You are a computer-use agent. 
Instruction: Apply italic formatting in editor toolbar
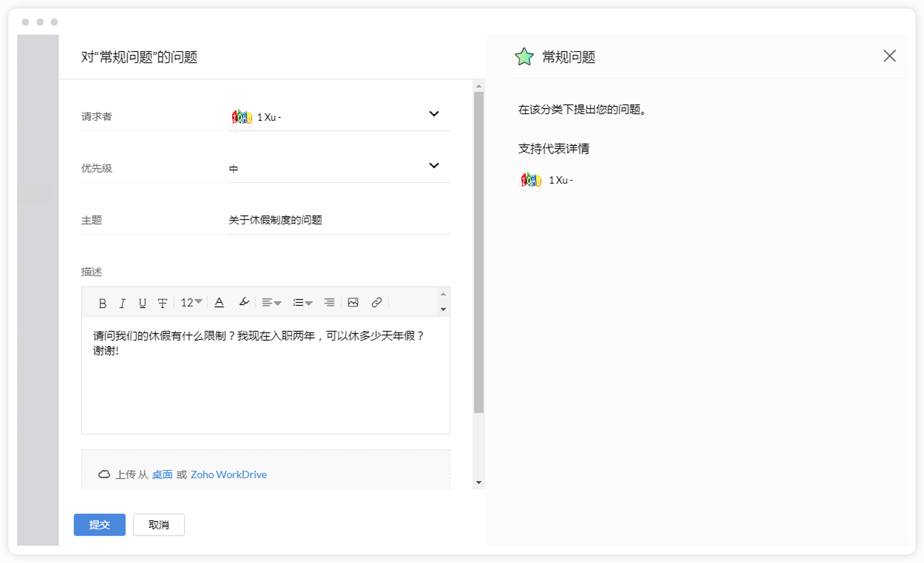122,303
